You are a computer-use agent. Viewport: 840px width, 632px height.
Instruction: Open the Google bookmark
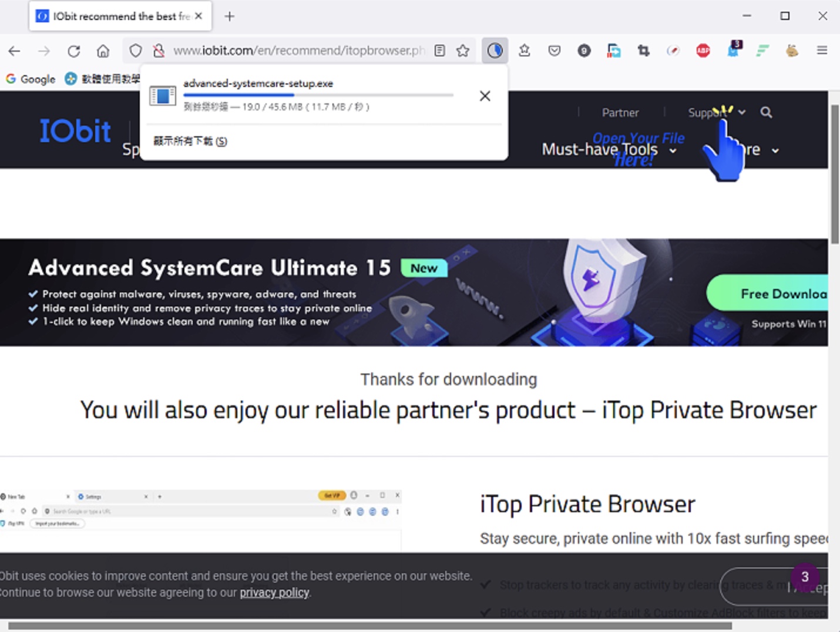(x=31, y=79)
